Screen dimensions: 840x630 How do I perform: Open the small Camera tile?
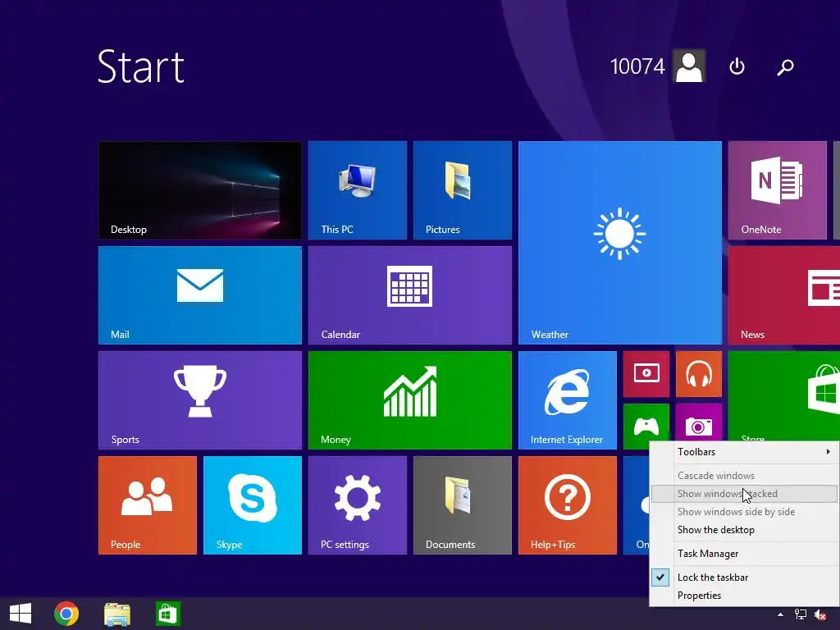(699, 422)
